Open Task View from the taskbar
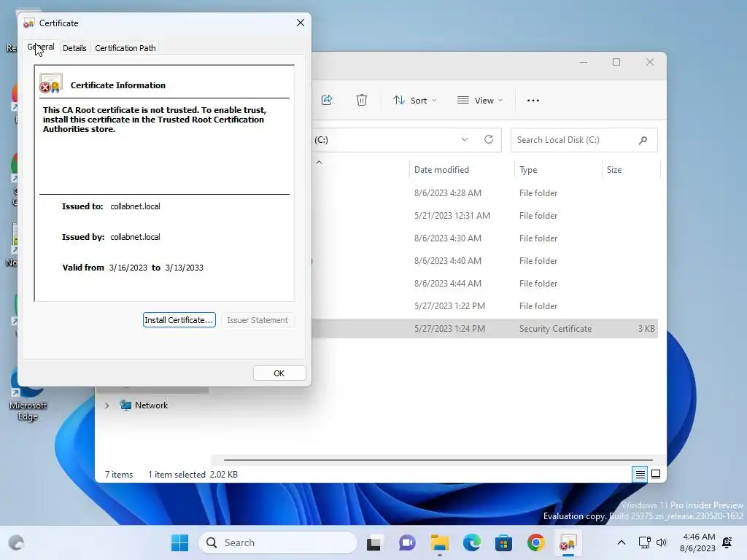Viewport: 747px width, 560px height. 374,542
